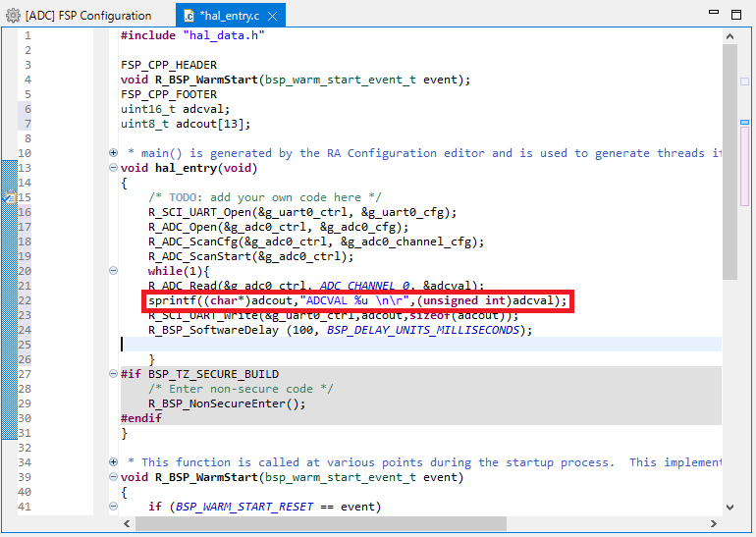Click the vertical scrollbar thumb

click(x=729, y=162)
